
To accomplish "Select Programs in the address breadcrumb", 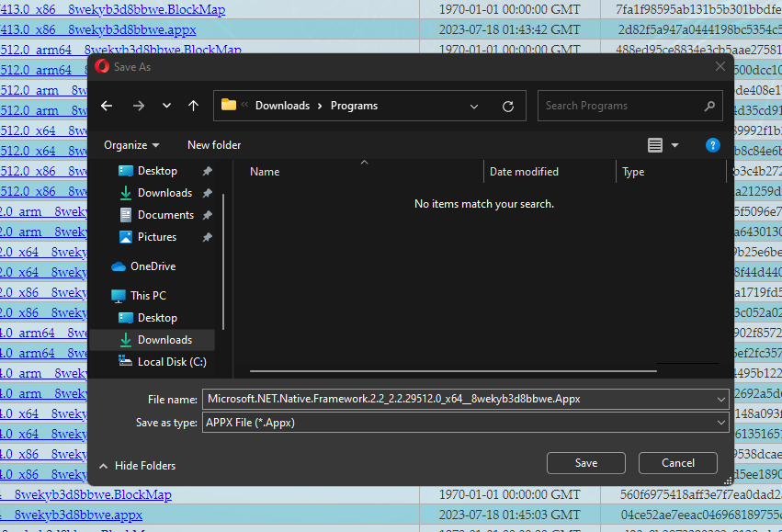I will pos(354,106).
